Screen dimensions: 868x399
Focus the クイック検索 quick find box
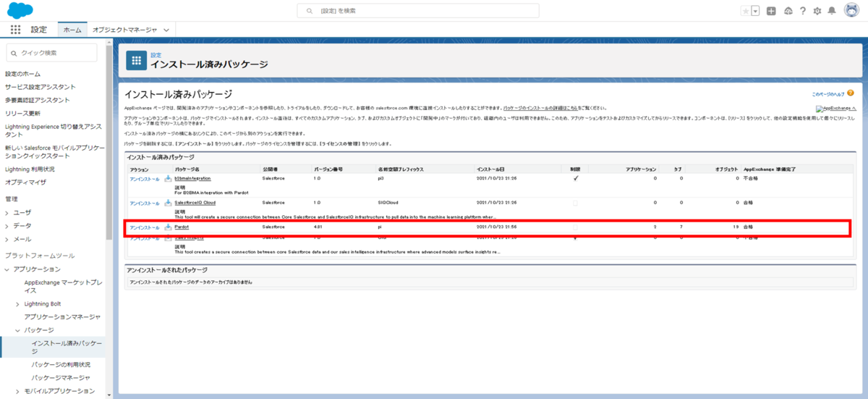tap(51, 52)
